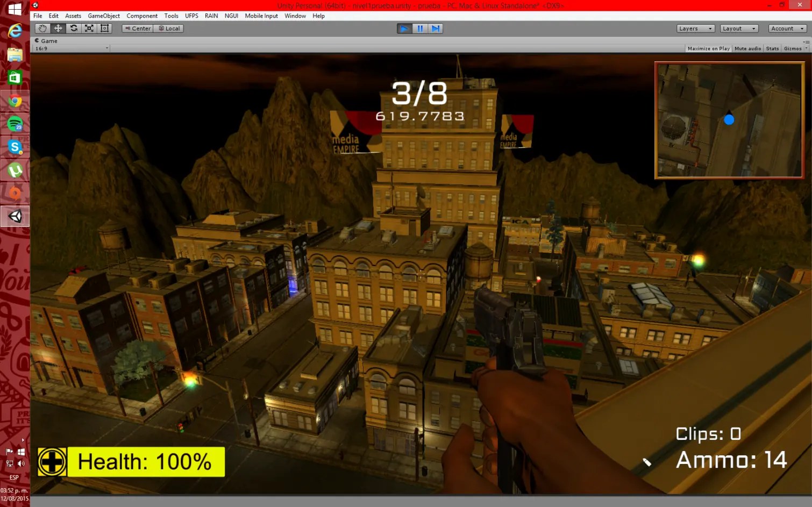Open the Account dropdown
812x507 pixels.
[x=787, y=28]
